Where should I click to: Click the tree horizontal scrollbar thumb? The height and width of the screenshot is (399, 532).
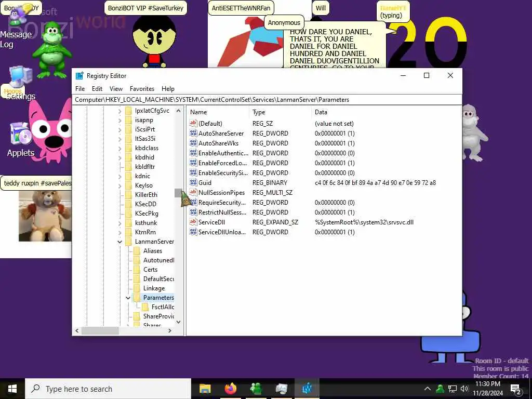pyautogui.click(x=100, y=330)
